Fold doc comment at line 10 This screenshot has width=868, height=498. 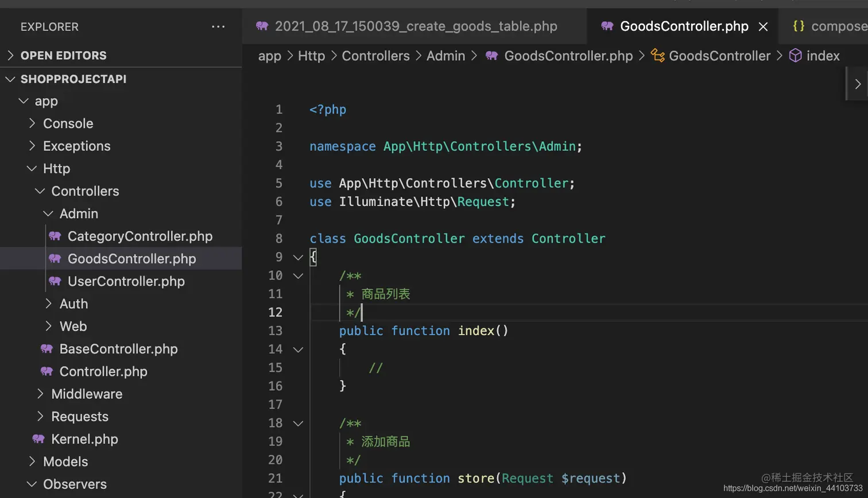point(298,275)
